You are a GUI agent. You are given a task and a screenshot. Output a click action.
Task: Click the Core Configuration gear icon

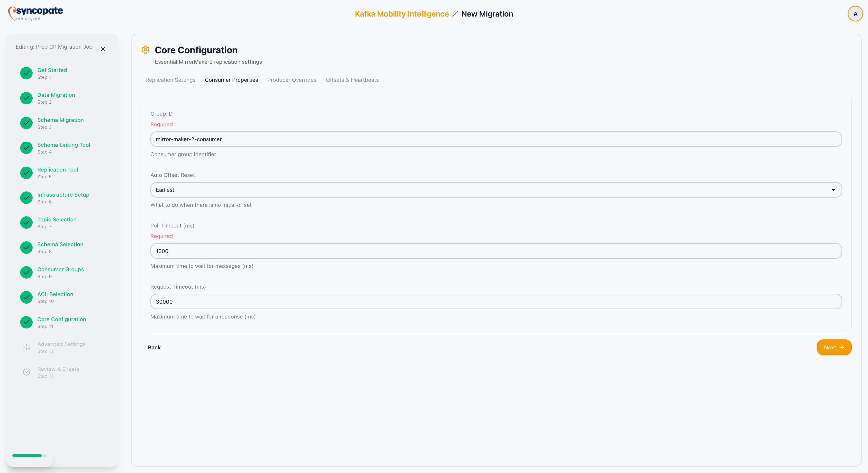tap(145, 50)
